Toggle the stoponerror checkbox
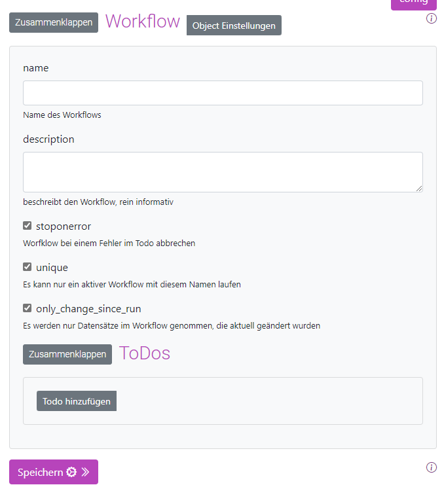The height and width of the screenshot is (504, 444). [x=28, y=226]
